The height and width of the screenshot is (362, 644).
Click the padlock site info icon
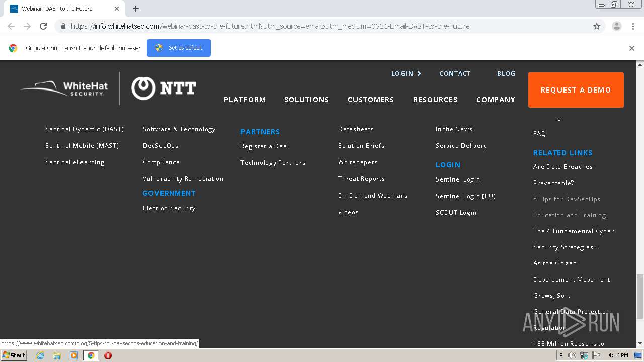tap(63, 26)
